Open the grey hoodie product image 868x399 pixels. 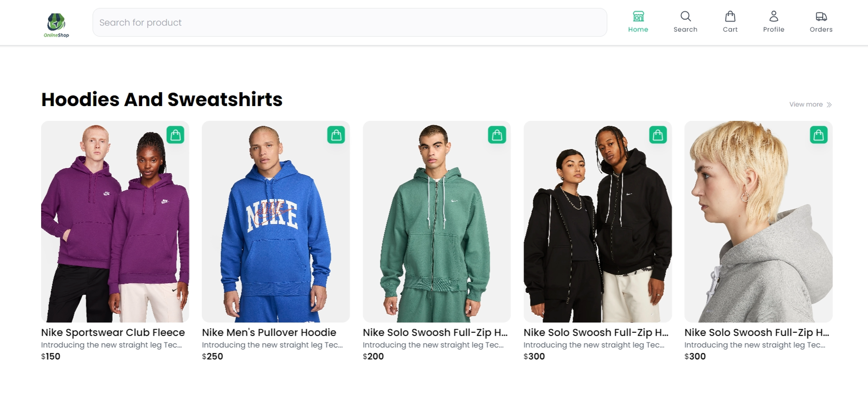coord(758,222)
